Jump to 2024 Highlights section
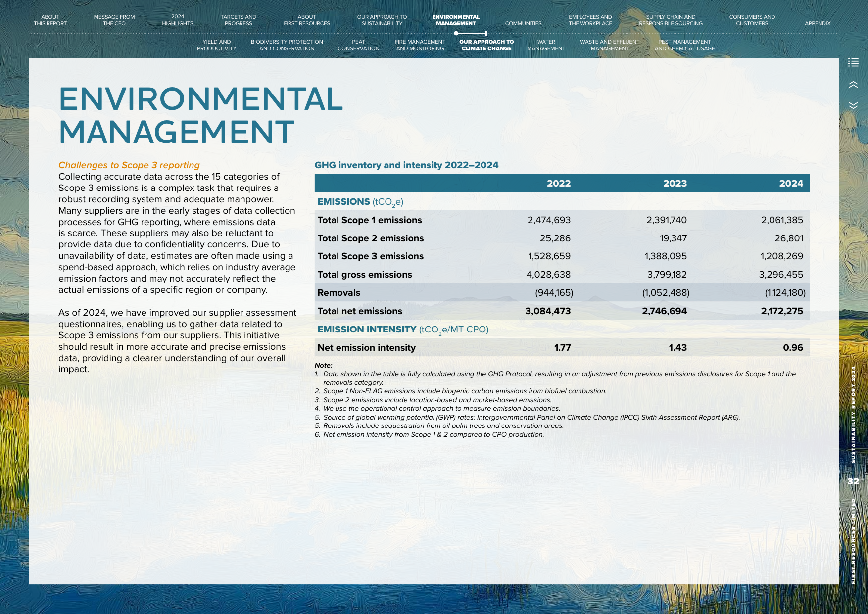 click(178, 20)
